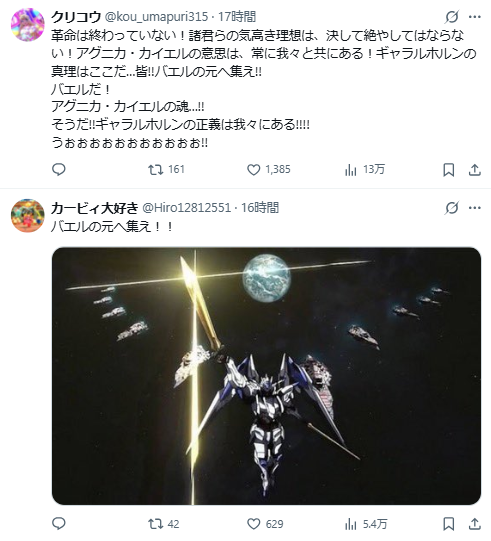Image resolution: width=491 pixels, height=541 pixels.
Task: Like the tweet with 629 likes
Action: [265, 524]
